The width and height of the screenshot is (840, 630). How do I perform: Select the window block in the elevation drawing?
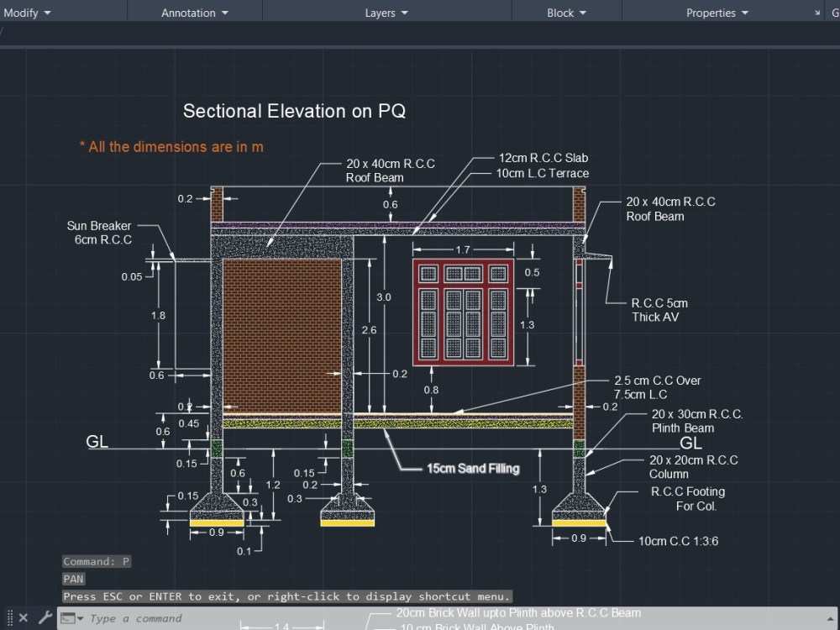click(463, 312)
